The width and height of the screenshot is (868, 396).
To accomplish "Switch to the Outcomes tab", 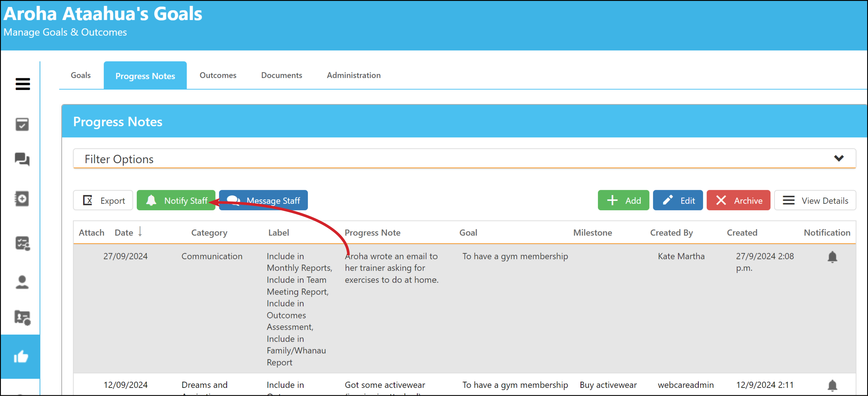I will [x=218, y=75].
